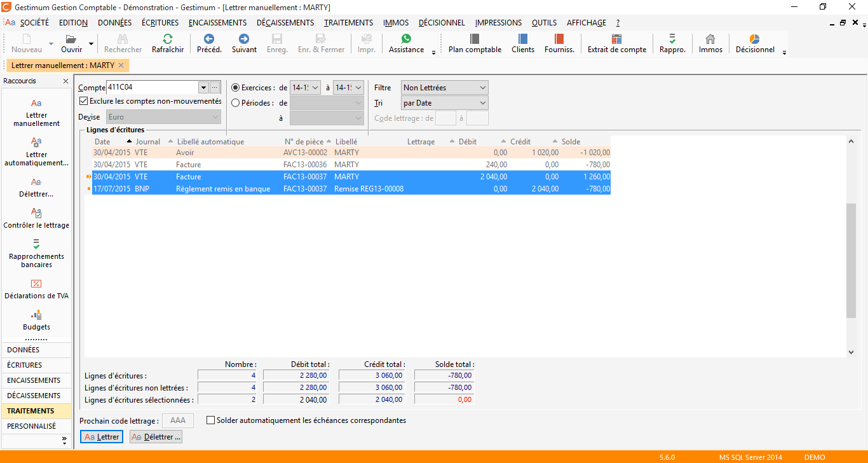Open the Compte dropdown arrow
The image size is (868, 463).
pos(203,88)
